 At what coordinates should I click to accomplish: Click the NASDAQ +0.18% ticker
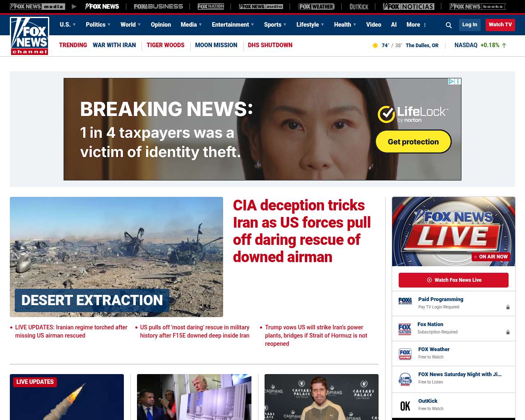(480, 45)
